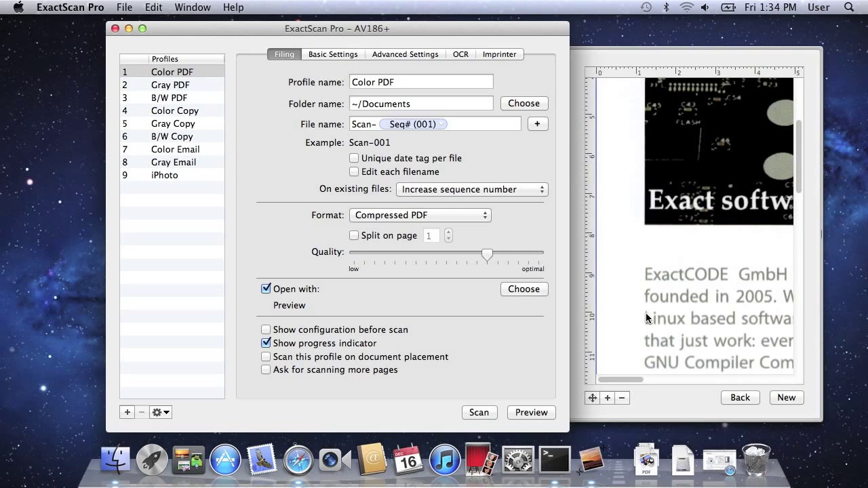The height and width of the screenshot is (488, 868).
Task: Open the Calendar showing 16 in the Dock
Action: point(408,460)
